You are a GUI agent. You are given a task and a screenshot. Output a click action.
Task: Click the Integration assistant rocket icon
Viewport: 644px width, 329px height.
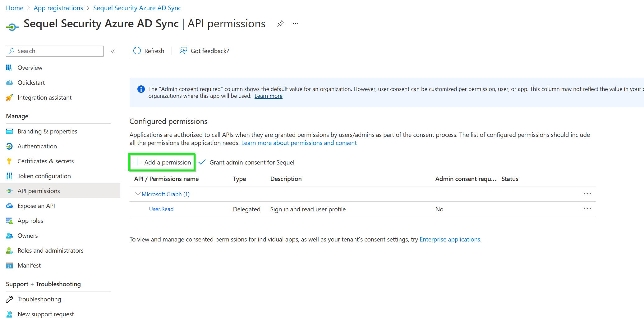[x=9, y=97]
